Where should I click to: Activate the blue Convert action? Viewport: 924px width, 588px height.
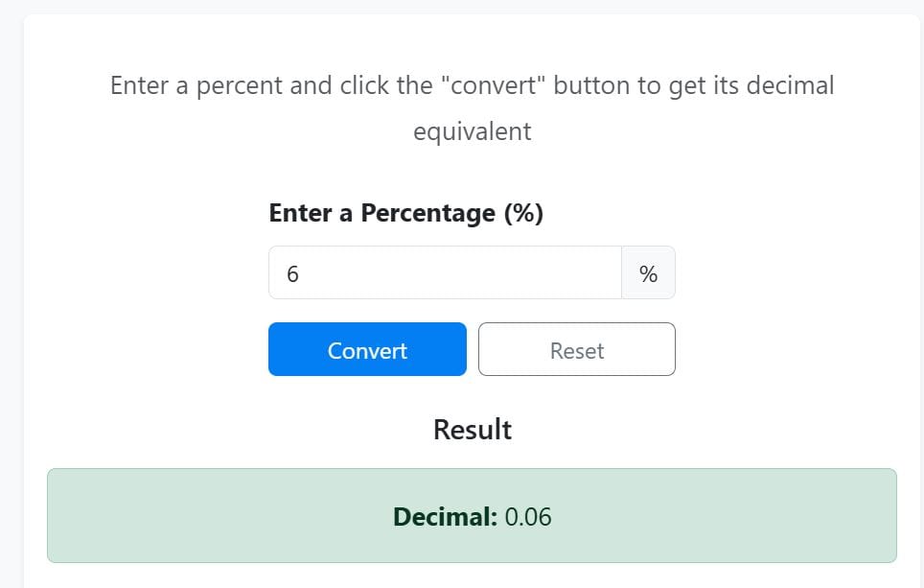[367, 349]
